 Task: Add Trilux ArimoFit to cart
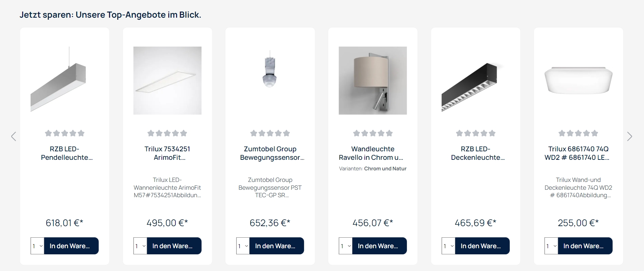coord(174,246)
